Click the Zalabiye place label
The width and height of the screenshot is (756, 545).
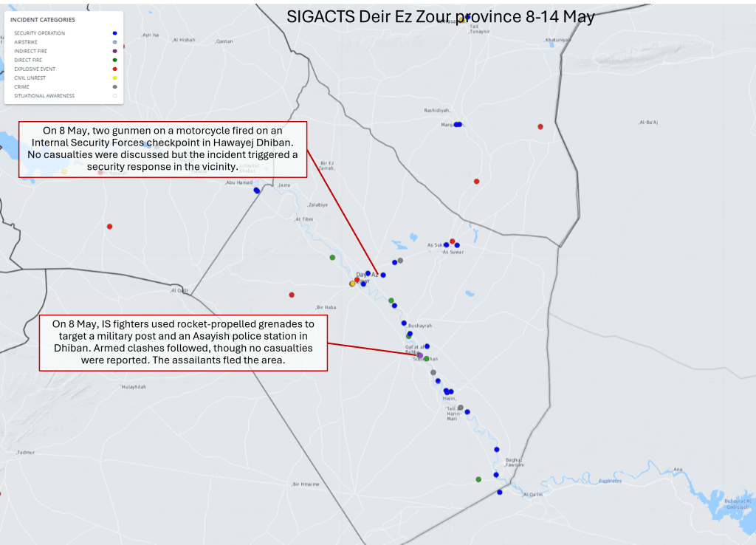point(317,205)
